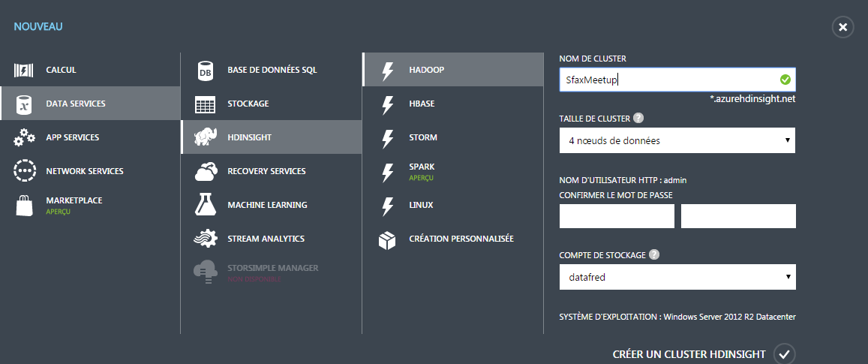Screen dimensions: 868x364
Task: Click CONFIRMER LE MOT DE PASSE label
Action: 616,195
